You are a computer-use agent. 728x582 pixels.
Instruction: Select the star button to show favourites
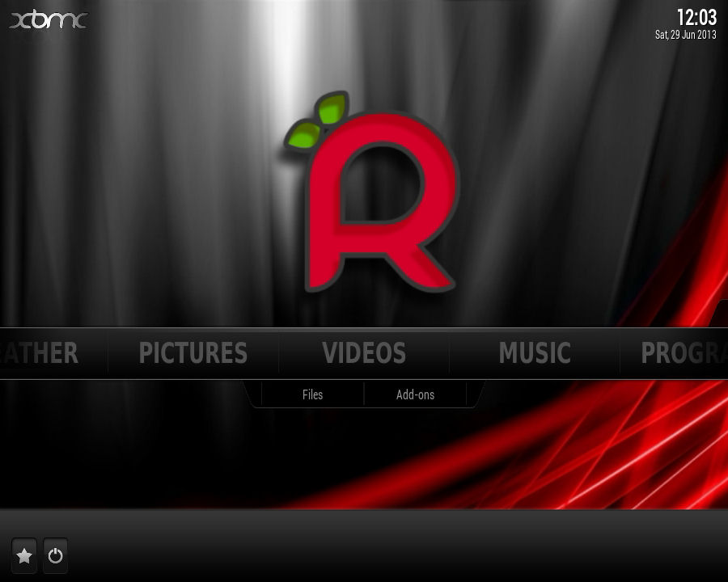[24, 556]
